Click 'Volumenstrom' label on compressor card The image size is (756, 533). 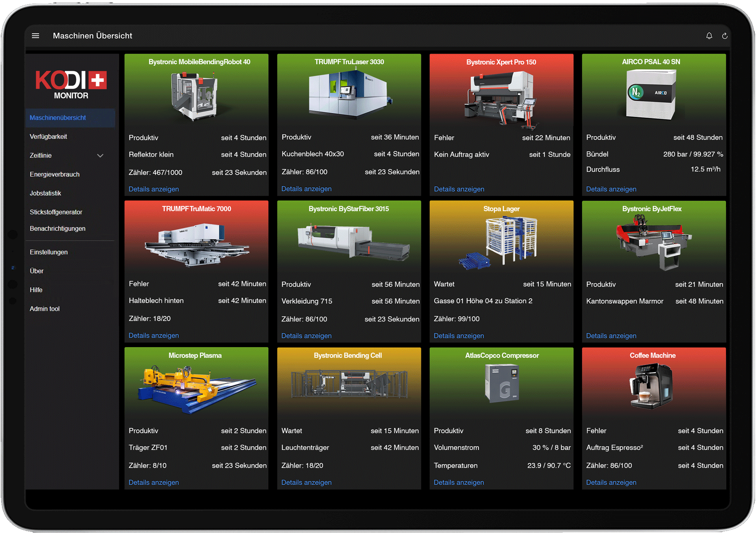coord(456,448)
